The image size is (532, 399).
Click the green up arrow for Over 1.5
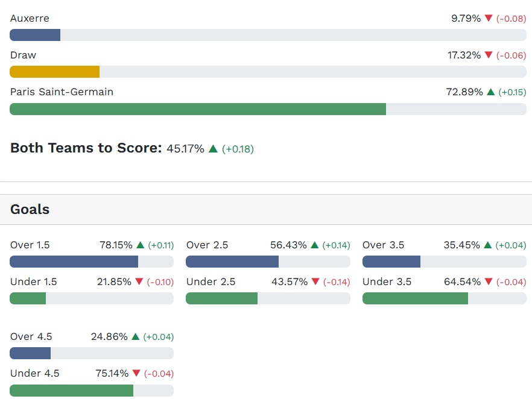point(140,245)
